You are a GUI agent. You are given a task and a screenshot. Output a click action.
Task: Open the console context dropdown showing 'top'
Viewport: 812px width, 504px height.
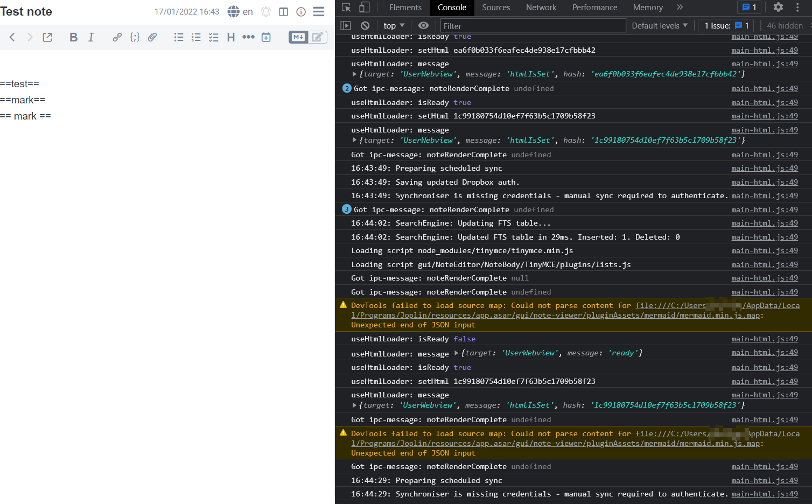click(x=394, y=25)
